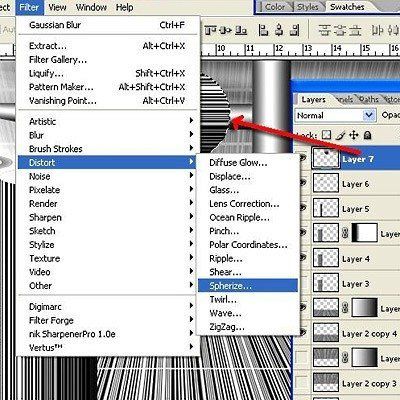Click the Align Top Edges icon
This screenshot has height=400, width=400.
[x=210, y=31]
